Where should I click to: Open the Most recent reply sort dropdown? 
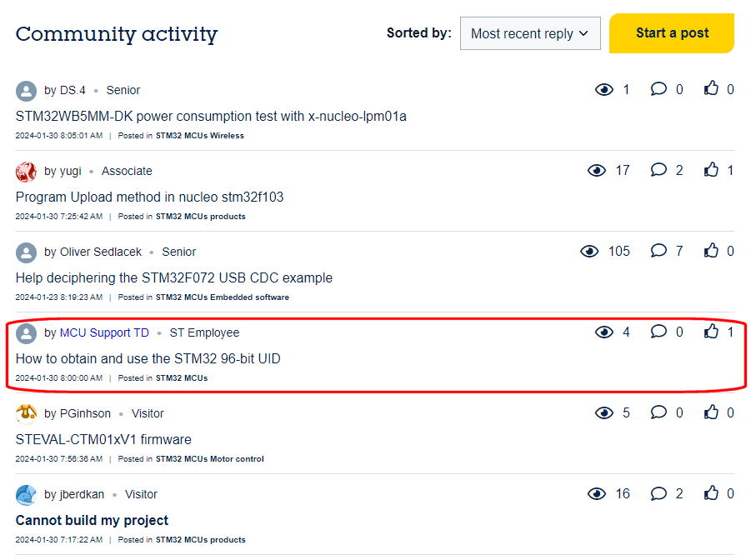529,33
